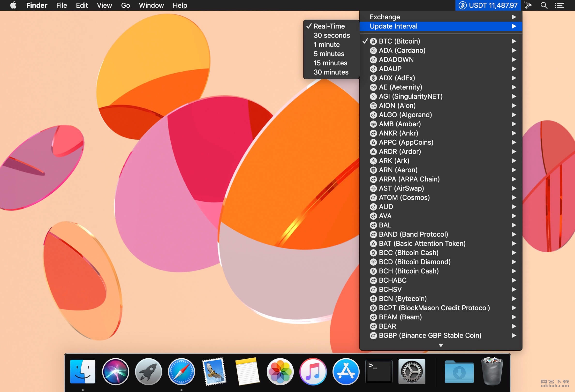The height and width of the screenshot is (392, 575).
Task: Expand the ADA (Cardano) submenu arrow
Action: point(514,51)
